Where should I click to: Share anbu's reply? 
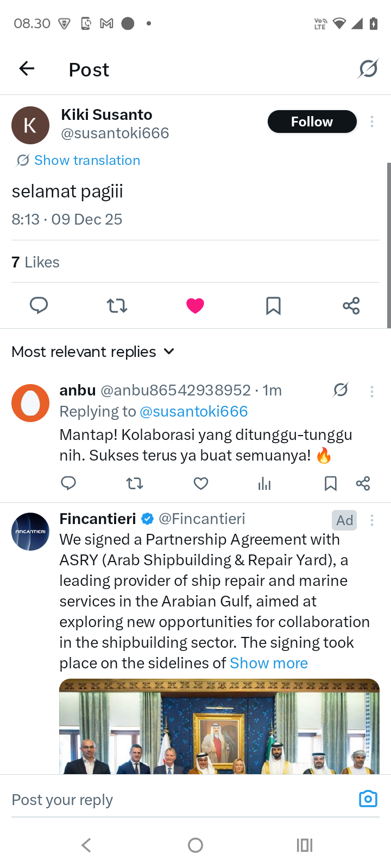(x=363, y=483)
